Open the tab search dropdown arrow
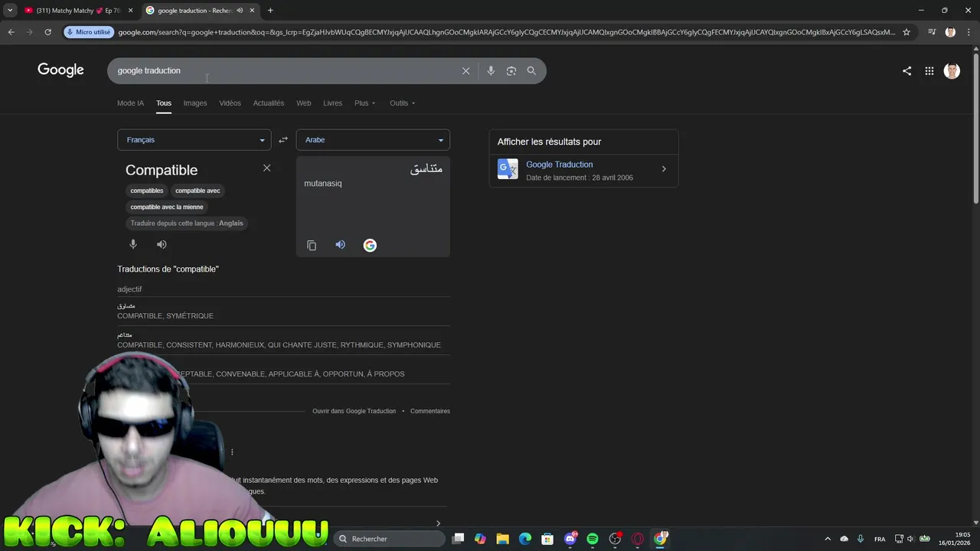The height and width of the screenshot is (551, 980). point(10,11)
